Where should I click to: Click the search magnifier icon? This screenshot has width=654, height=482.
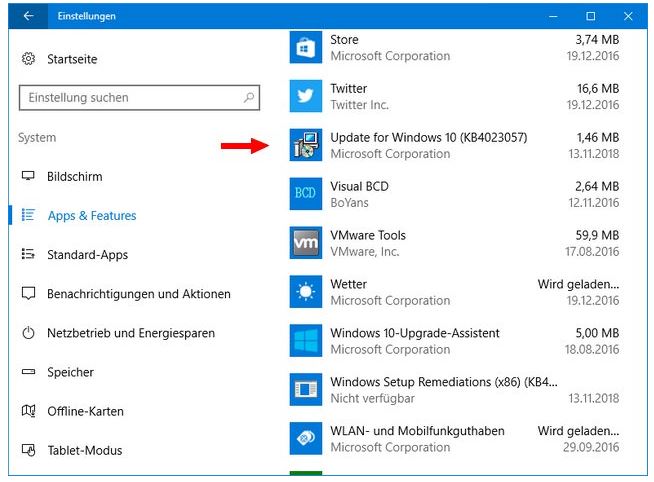tap(249, 98)
